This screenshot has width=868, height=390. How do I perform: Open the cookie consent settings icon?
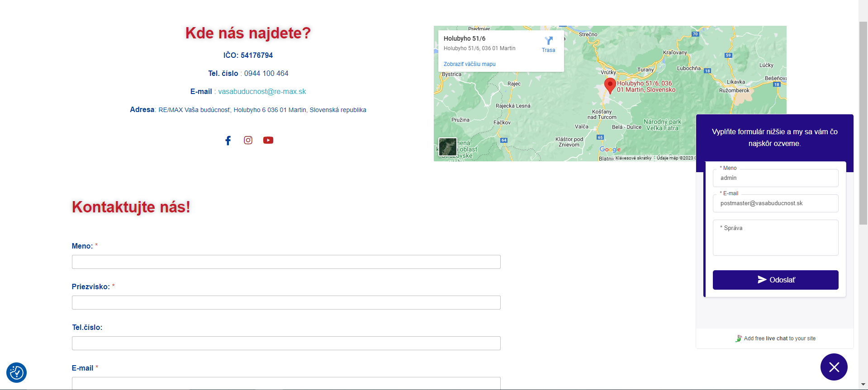pyautogui.click(x=17, y=372)
